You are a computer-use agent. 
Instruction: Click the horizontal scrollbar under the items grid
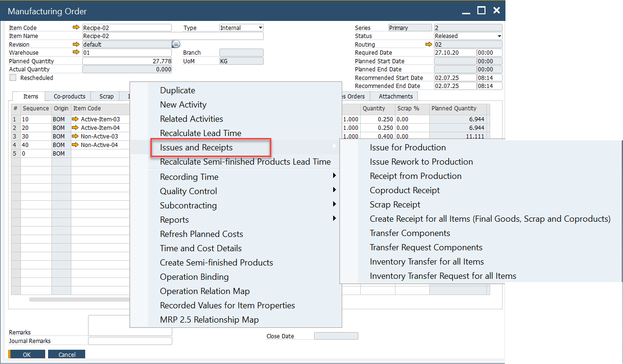[x=79, y=300]
